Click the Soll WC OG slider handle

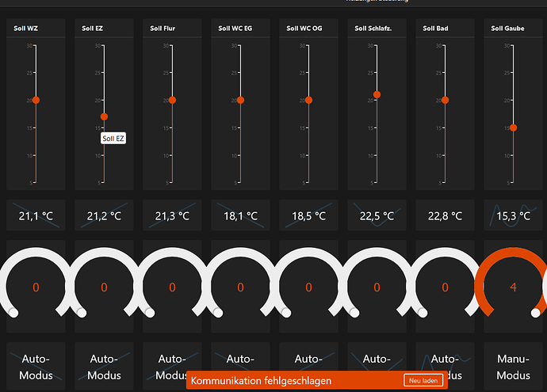coord(308,101)
